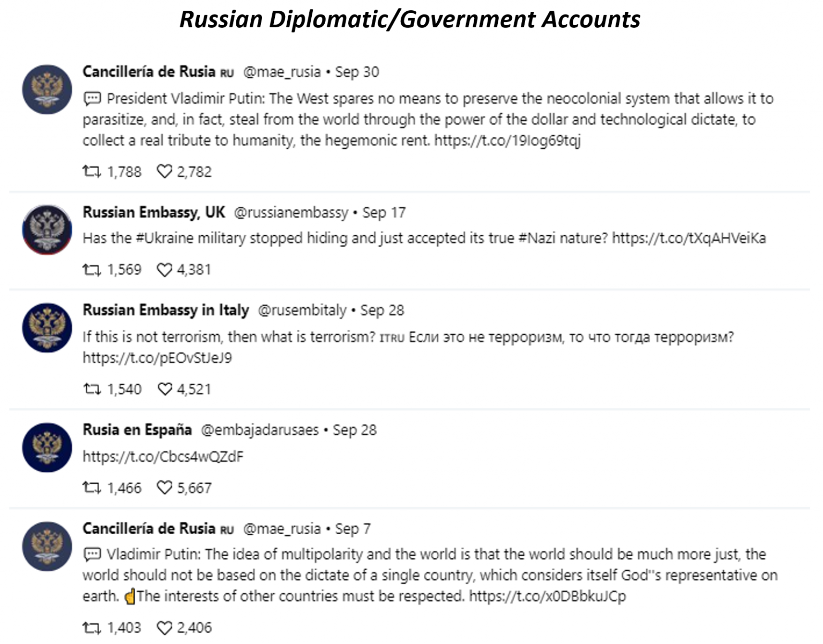Open the t.co/Cbcs4wQZdF link

163,456
